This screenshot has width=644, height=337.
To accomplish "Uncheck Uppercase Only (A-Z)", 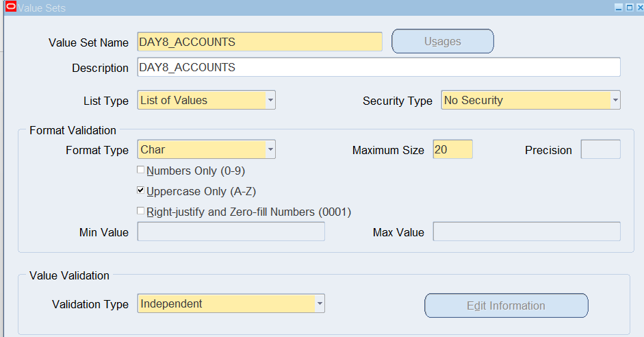I will coord(140,190).
